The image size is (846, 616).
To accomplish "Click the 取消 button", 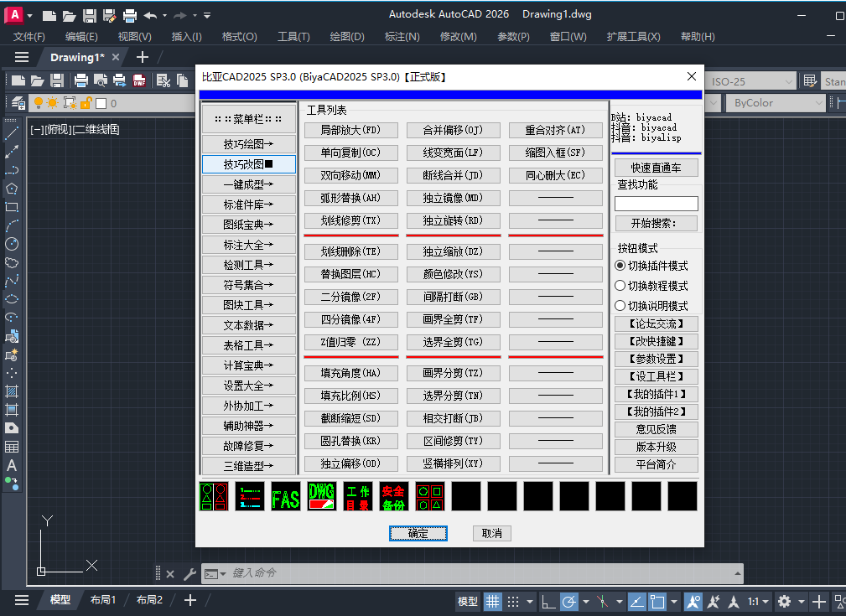I will 491,534.
